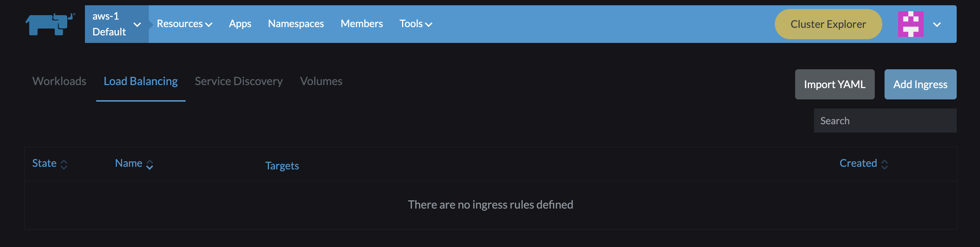Screen dimensions: 980x247
Task: Open the Tools dropdown menu
Action: pos(416,24)
